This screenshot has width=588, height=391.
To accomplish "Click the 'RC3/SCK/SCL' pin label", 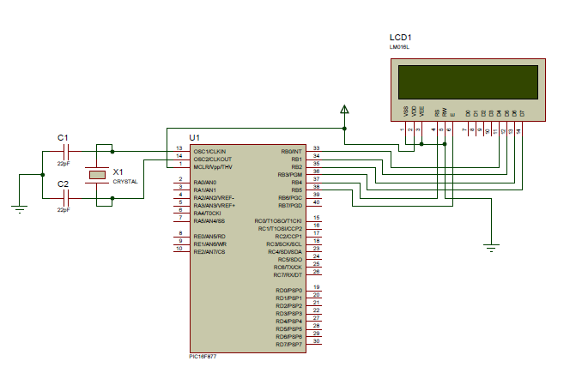I will [x=284, y=244].
